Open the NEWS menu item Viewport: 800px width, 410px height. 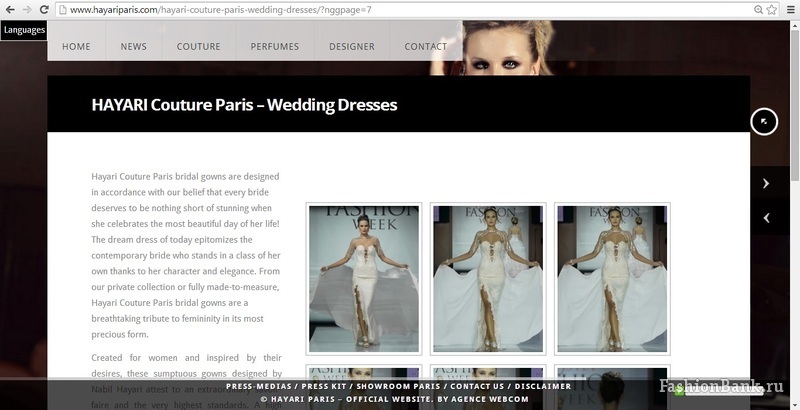pos(134,46)
